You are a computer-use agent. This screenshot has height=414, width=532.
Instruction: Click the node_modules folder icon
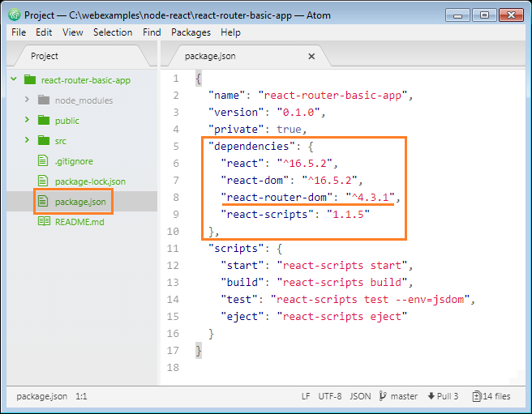(44, 100)
